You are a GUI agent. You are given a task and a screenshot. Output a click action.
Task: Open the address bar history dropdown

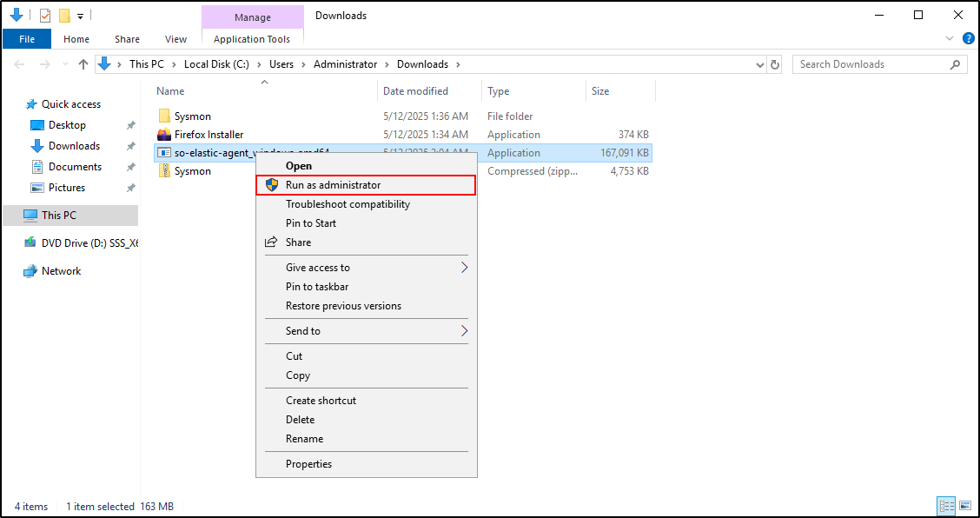pyautogui.click(x=758, y=64)
